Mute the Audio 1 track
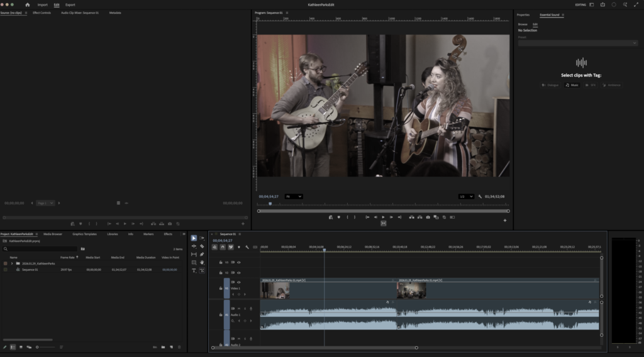 239,309
